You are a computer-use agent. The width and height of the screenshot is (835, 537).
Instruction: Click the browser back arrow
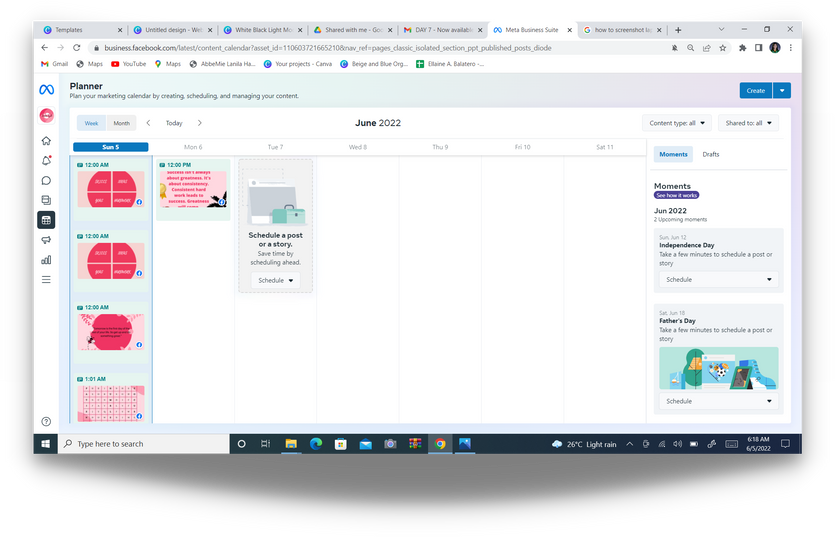[45, 48]
